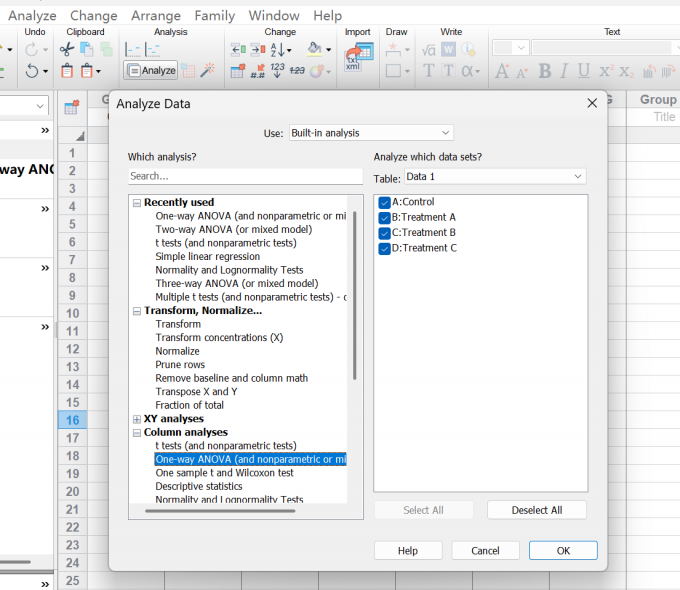Click the insert column left icon
The width and height of the screenshot is (680, 590).
click(238, 49)
